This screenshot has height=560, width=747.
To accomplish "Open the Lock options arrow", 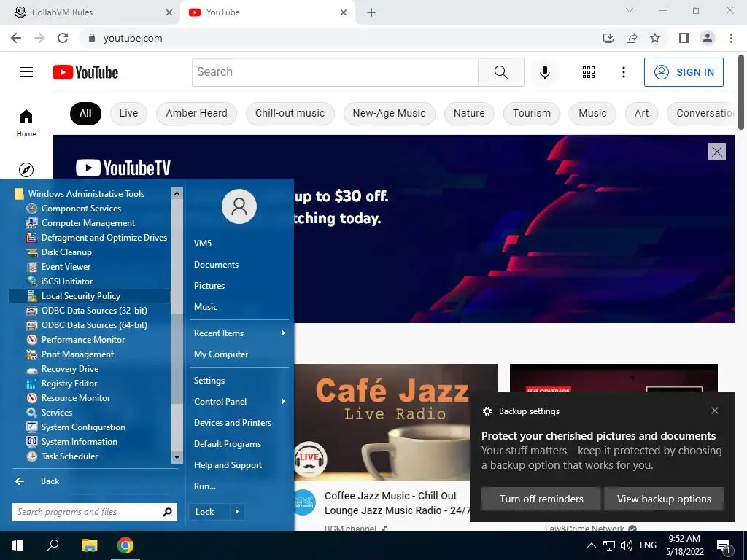I will coord(237,512).
